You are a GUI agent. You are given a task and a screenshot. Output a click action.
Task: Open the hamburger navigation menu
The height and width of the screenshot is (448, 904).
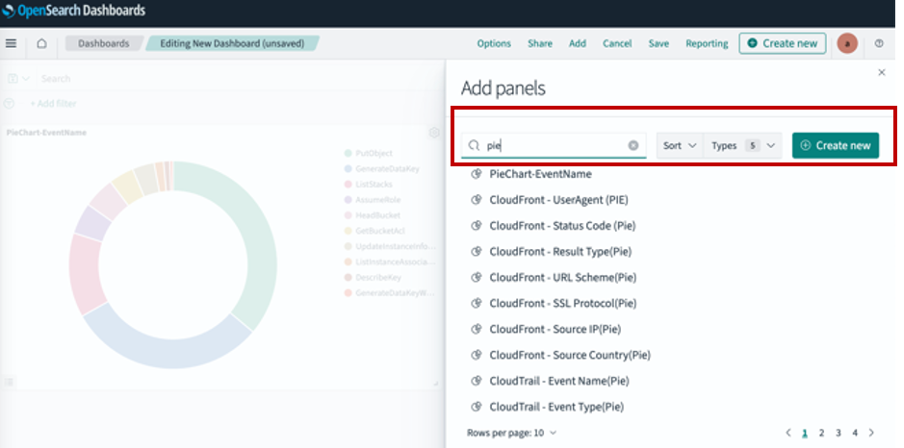click(x=11, y=44)
